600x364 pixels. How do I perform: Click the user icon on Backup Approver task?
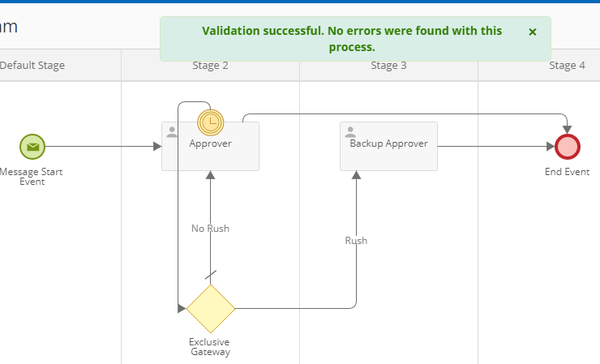click(x=350, y=132)
